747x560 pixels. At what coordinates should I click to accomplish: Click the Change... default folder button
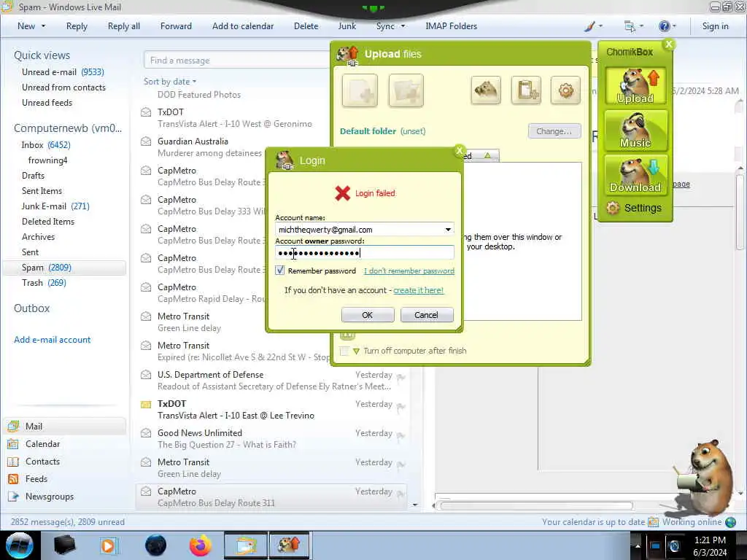[x=554, y=131]
